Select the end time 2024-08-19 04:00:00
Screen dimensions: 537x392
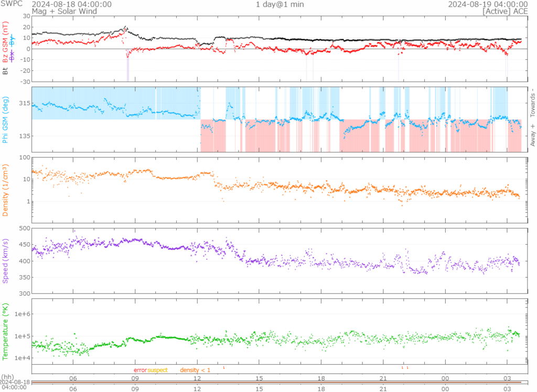coord(488,4)
